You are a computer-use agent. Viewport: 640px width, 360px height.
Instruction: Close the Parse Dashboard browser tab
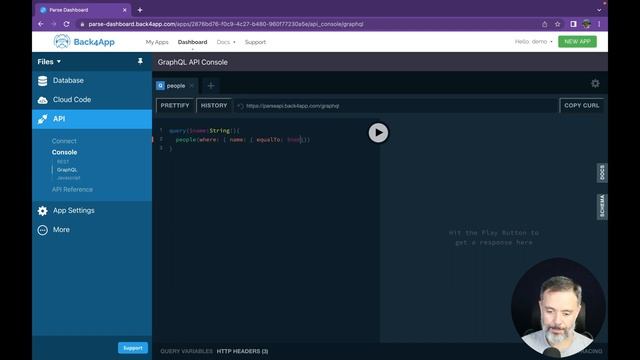(124, 10)
